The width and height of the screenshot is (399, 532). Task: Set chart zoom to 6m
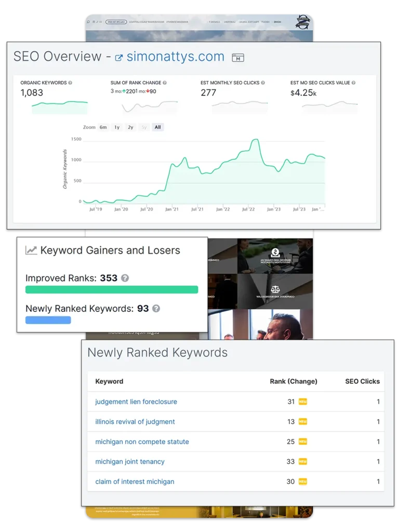[x=103, y=127]
